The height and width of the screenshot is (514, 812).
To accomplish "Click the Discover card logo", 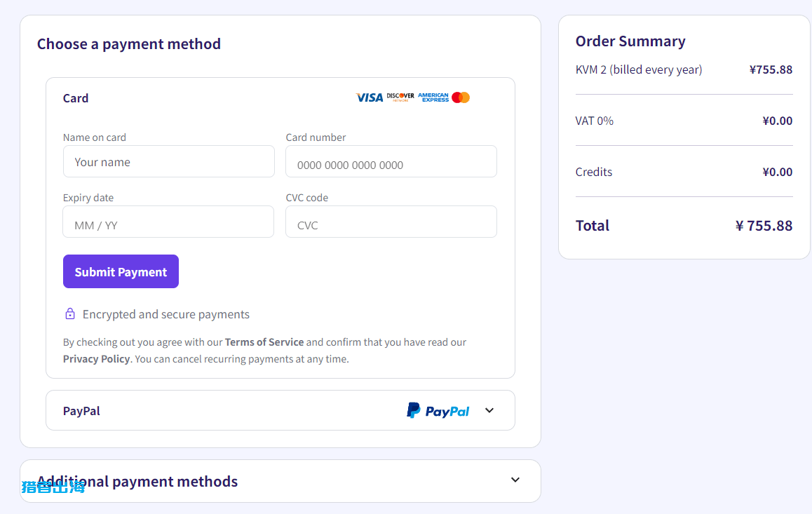I will [400, 97].
